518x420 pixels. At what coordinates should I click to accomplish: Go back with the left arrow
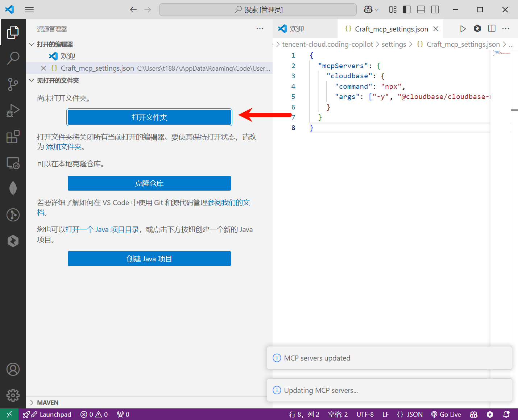[133, 9]
